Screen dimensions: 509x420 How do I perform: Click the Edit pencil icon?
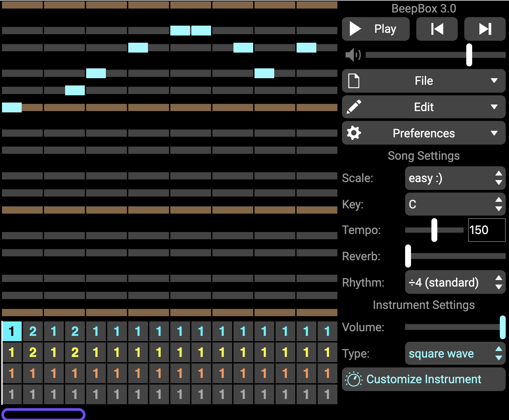(354, 107)
